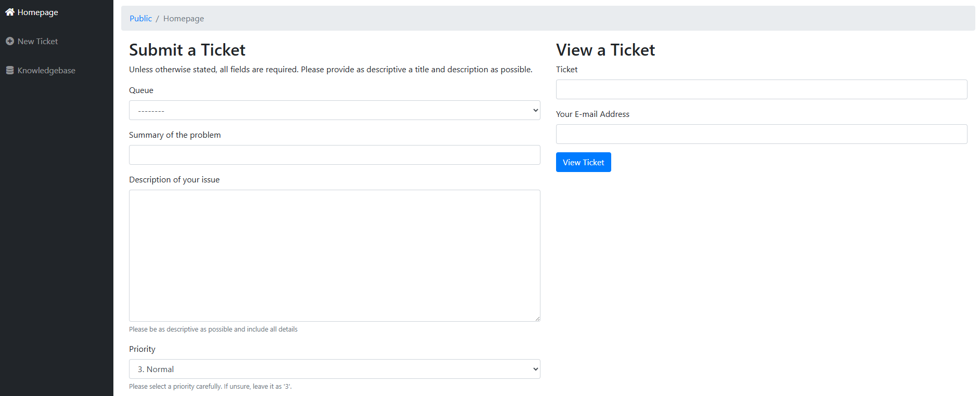The width and height of the screenshot is (980, 396).
Task: Focus the Summary of the problem field
Action: point(334,155)
